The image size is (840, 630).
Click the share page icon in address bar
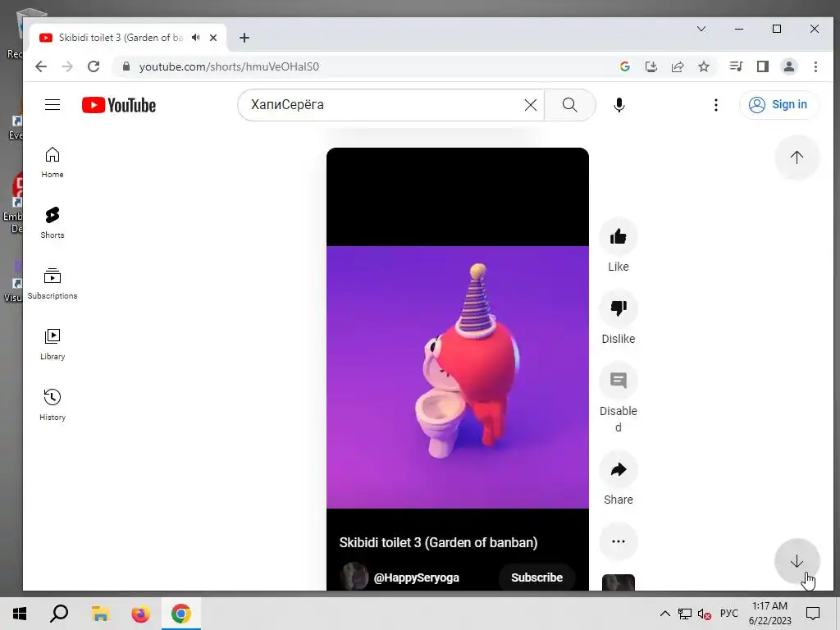[677, 66]
